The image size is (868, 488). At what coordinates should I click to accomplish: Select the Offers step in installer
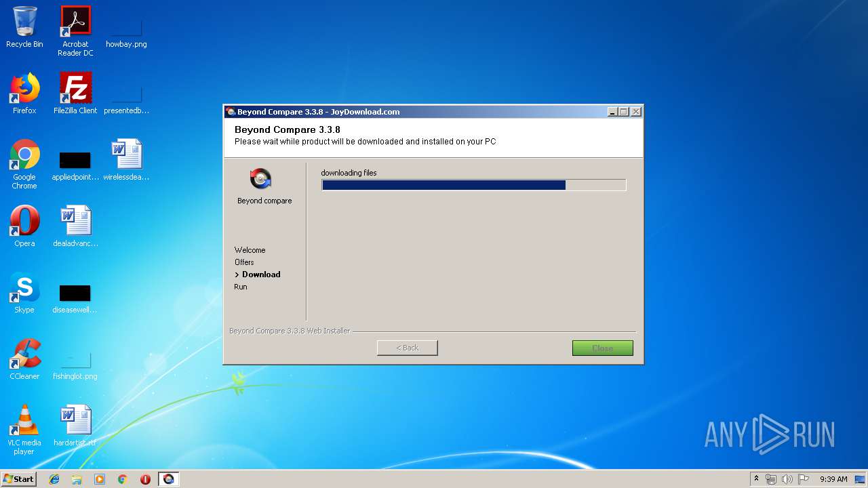244,262
